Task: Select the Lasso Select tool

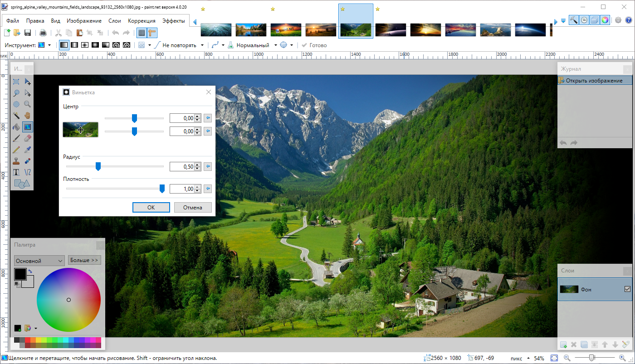Action: [x=16, y=93]
